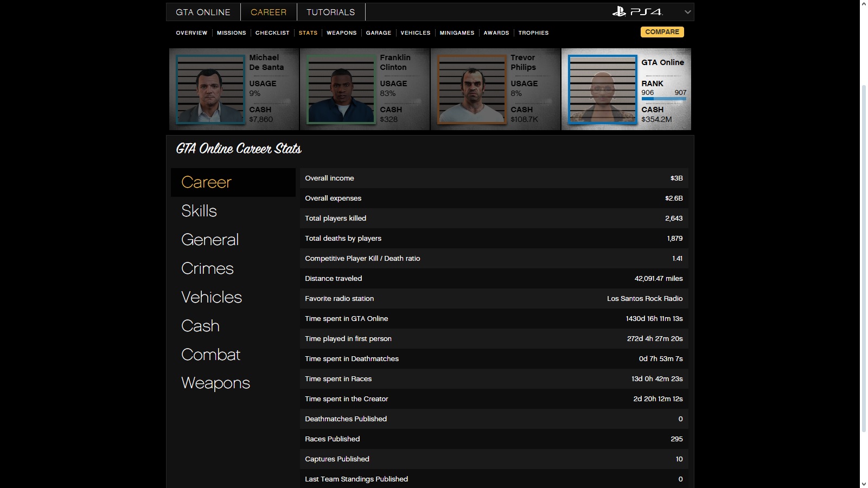Select the GTA Online character mugshot
This screenshot has height=488, width=868.
pyautogui.click(x=602, y=89)
